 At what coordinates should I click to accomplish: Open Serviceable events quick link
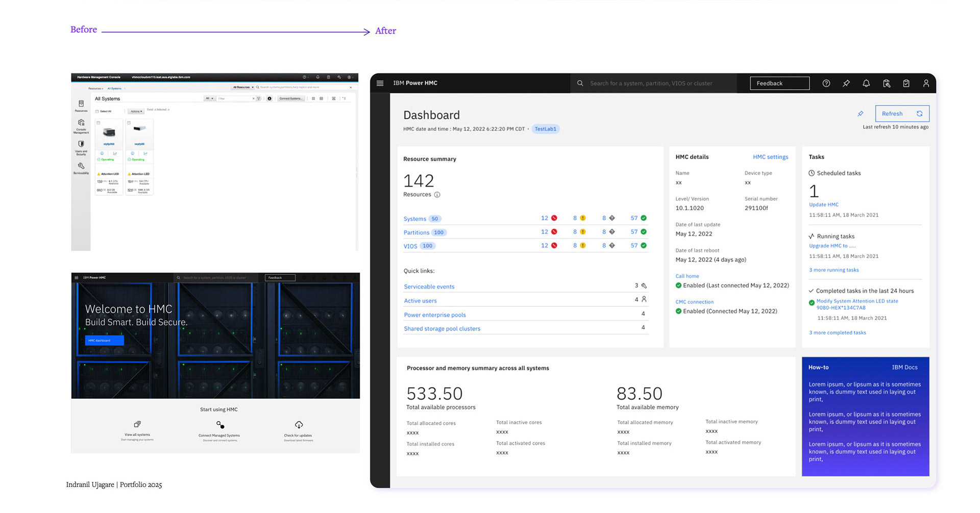[x=429, y=287]
